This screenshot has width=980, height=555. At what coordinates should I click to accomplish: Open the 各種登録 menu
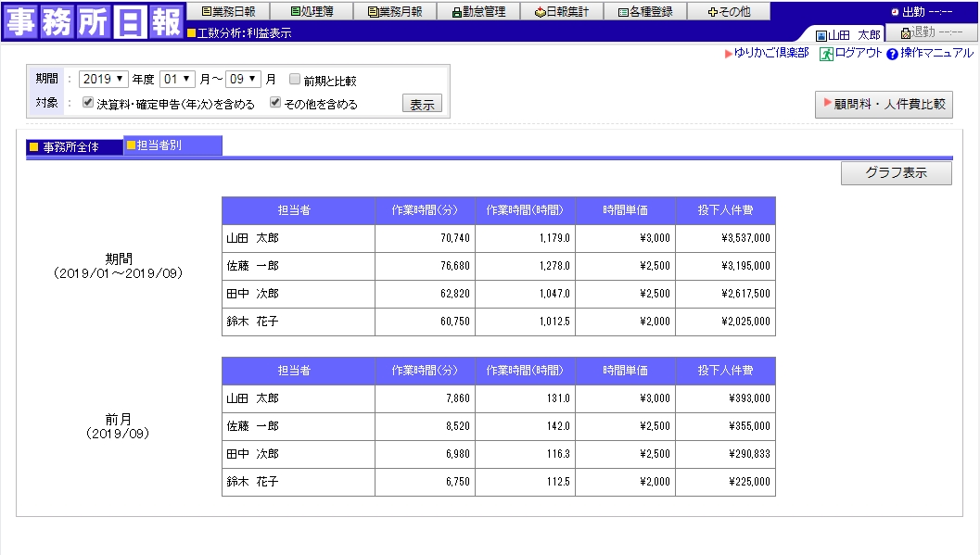tap(645, 11)
